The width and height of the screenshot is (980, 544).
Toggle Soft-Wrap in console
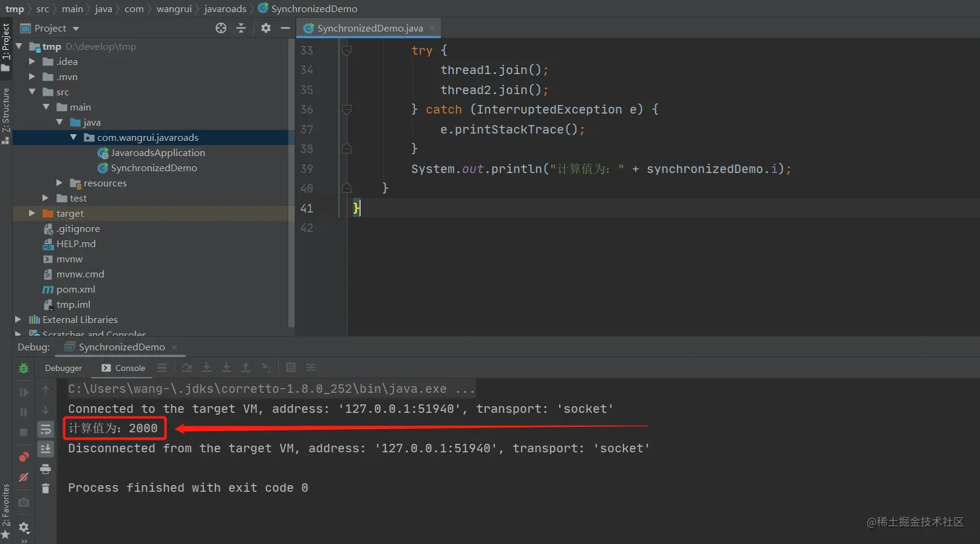tap(46, 429)
